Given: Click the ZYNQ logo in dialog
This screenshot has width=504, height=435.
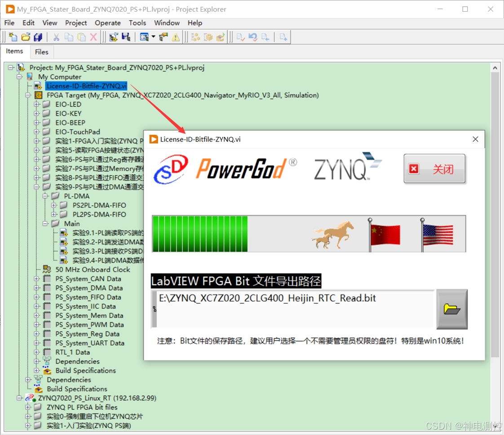Looking at the screenshot, I should click(x=348, y=166).
